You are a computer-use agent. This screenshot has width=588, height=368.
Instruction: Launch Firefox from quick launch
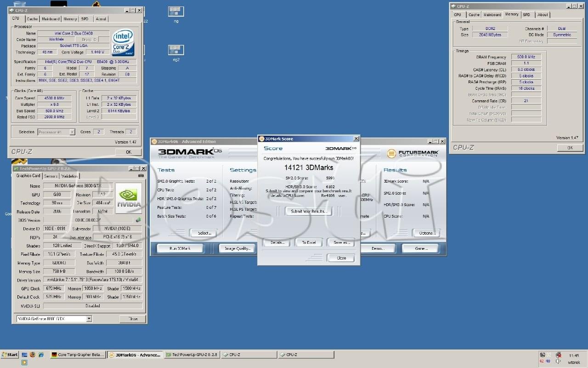(33, 355)
